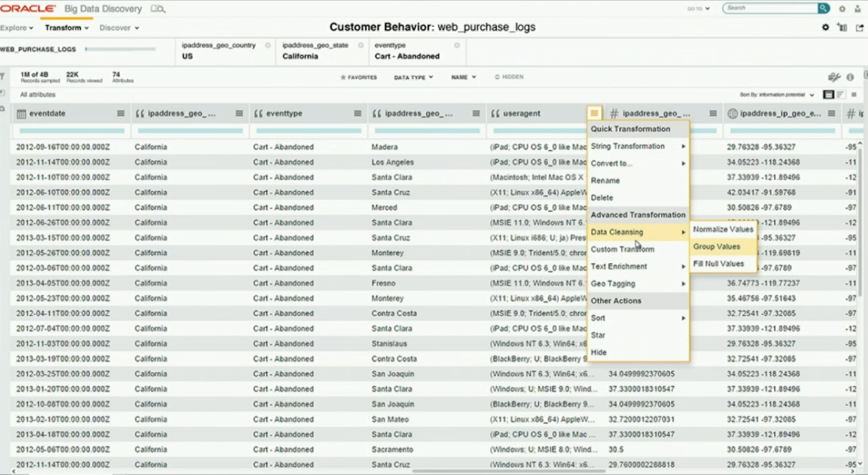Remove eventtype Cart - Abandoned filter
The image size is (868, 475).
457,45
